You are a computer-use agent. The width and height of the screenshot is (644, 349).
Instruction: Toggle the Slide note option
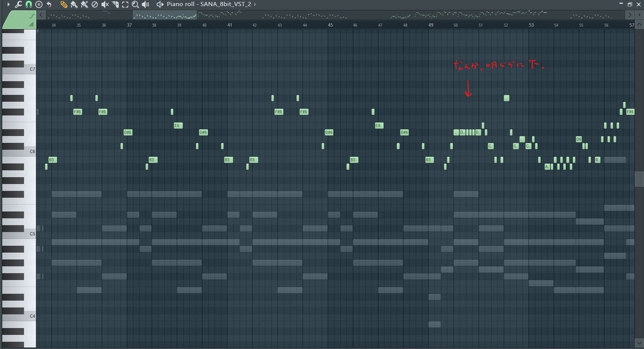point(32,16)
